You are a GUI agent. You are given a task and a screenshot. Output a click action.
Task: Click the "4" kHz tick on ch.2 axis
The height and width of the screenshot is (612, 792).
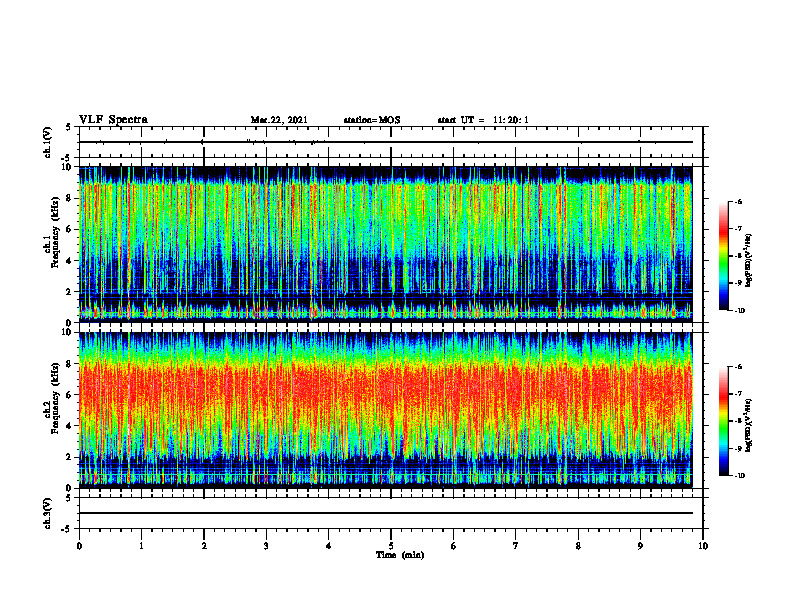point(70,426)
